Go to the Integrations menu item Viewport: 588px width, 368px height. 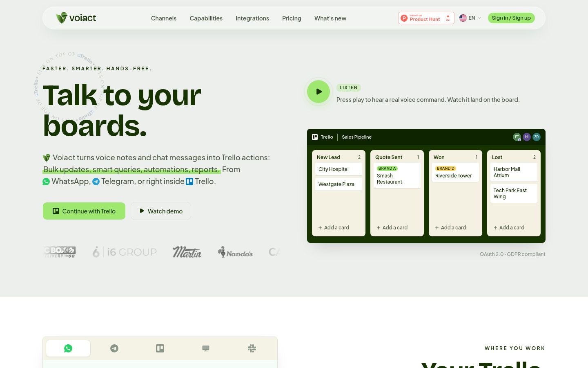click(x=252, y=18)
